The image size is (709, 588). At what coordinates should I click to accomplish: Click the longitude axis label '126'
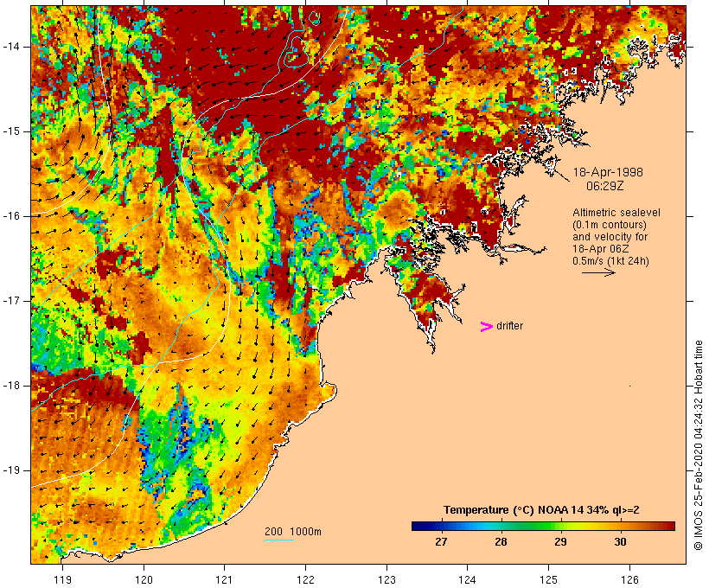click(x=629, y=579)
